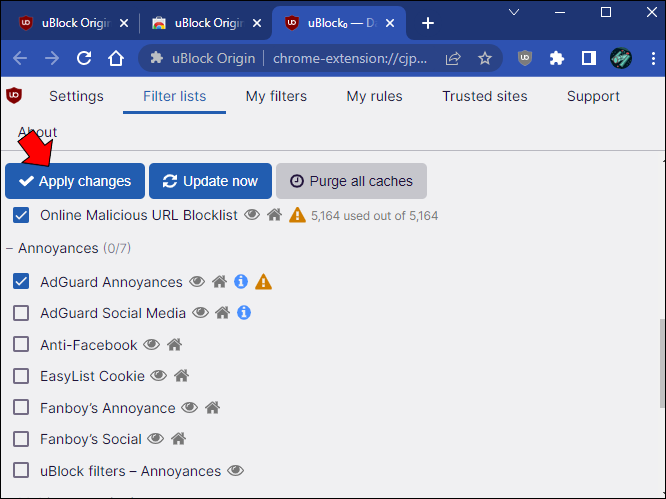This screenshot has height=499, width=666.
Task: View Fanboy's Social content eye icon
Action: 156,439
